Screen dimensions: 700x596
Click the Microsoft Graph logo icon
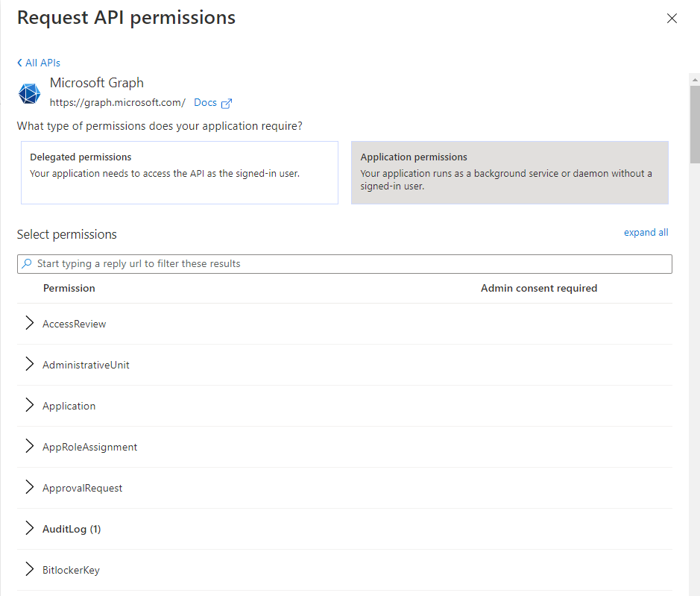(x=30, y=93)
